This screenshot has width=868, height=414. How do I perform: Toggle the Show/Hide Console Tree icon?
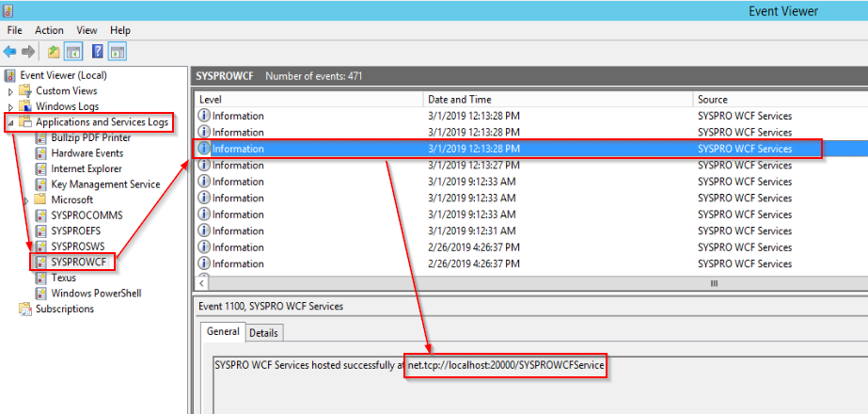pos(73,52)
